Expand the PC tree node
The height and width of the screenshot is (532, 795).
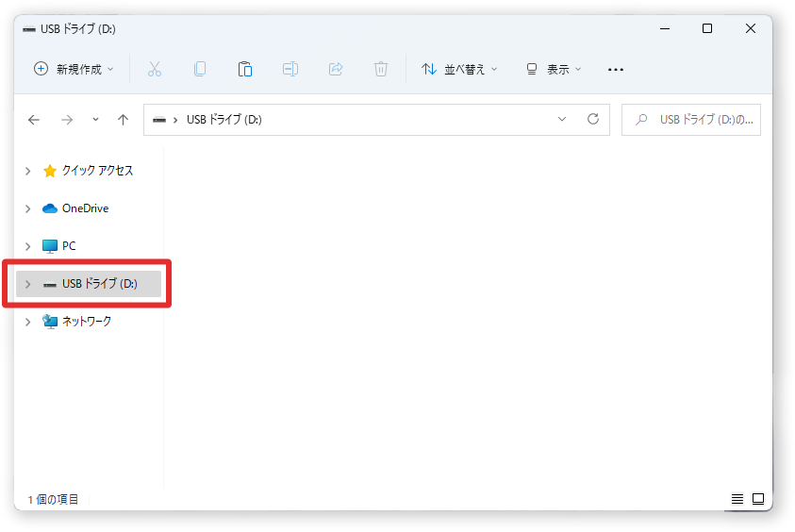[x=28, y=246]
